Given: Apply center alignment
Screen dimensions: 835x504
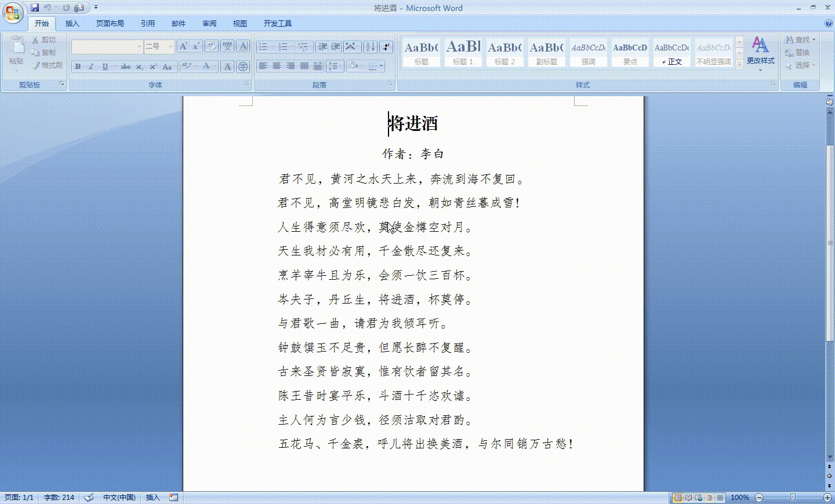Looking at the screenshot, I should 277,65.
